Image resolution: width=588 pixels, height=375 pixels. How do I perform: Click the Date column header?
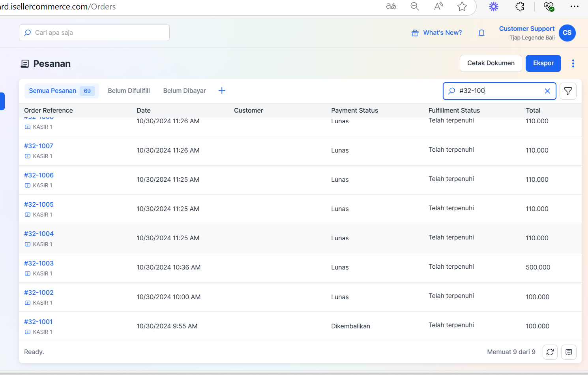point(144,111)
